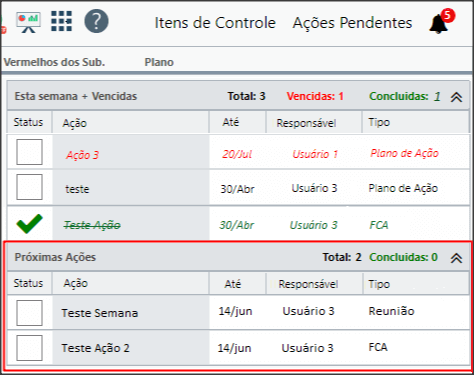Open the Ações Pendentes menu
The width and height of the screenshot is (474, 375).
[352, 23]
